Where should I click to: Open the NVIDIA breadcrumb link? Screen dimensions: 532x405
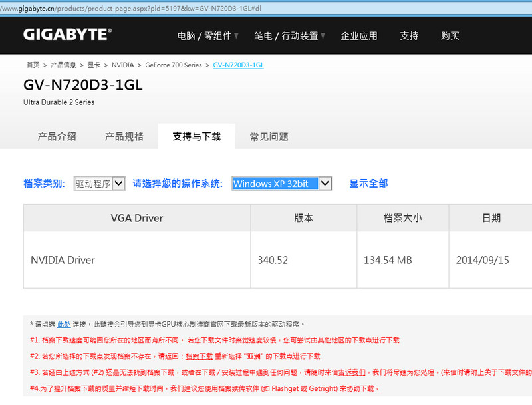click(x=122, y=65)
